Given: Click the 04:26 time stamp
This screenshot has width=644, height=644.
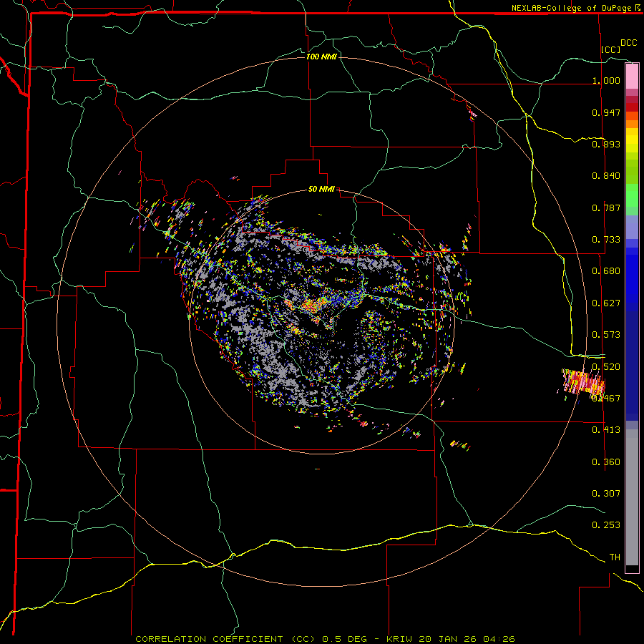Looking at the screenshot, I should (x=499, y=639).
